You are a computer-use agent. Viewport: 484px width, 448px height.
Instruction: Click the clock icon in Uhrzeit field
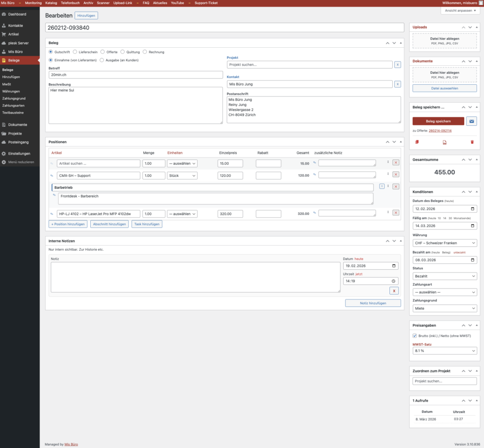click(393, 281)
